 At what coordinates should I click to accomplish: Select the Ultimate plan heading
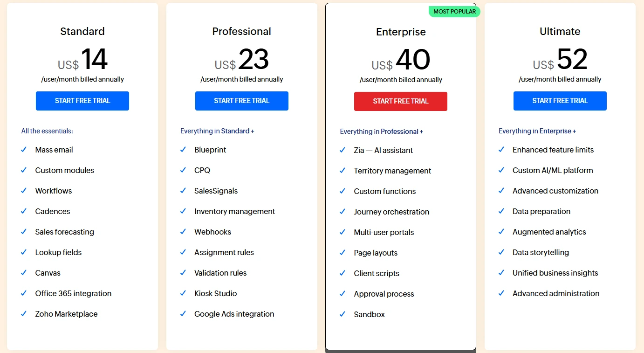pyautogui.click(x=560, y=31)
